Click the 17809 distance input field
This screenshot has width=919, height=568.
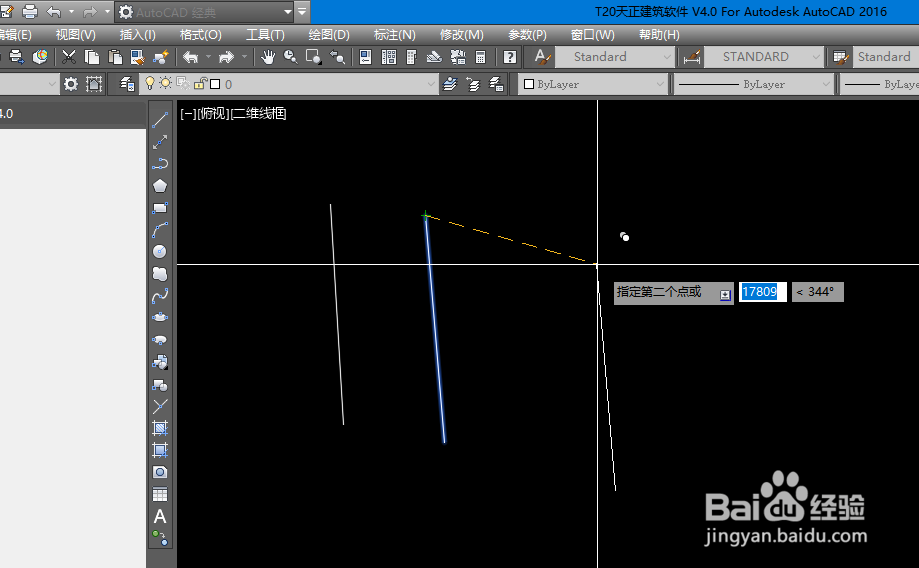click(763, 292)
